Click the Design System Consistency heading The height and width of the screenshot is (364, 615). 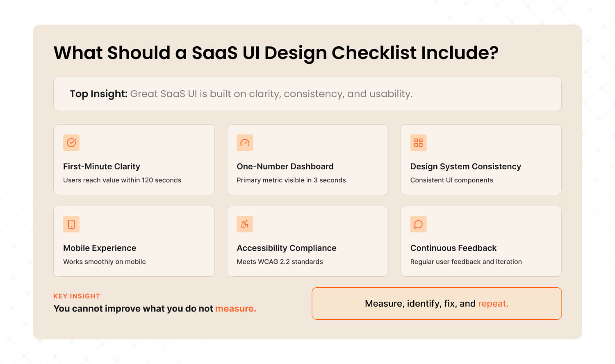pyautogui.click(x=465, y=166)
